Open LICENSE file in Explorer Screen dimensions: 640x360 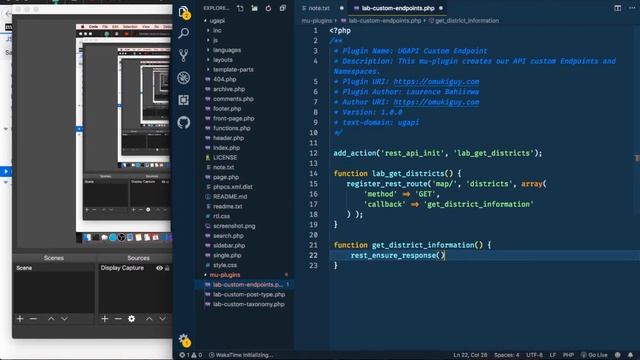pos(224,158)
